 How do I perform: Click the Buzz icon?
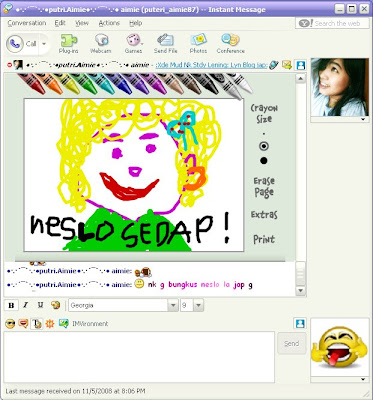[50, 323]
